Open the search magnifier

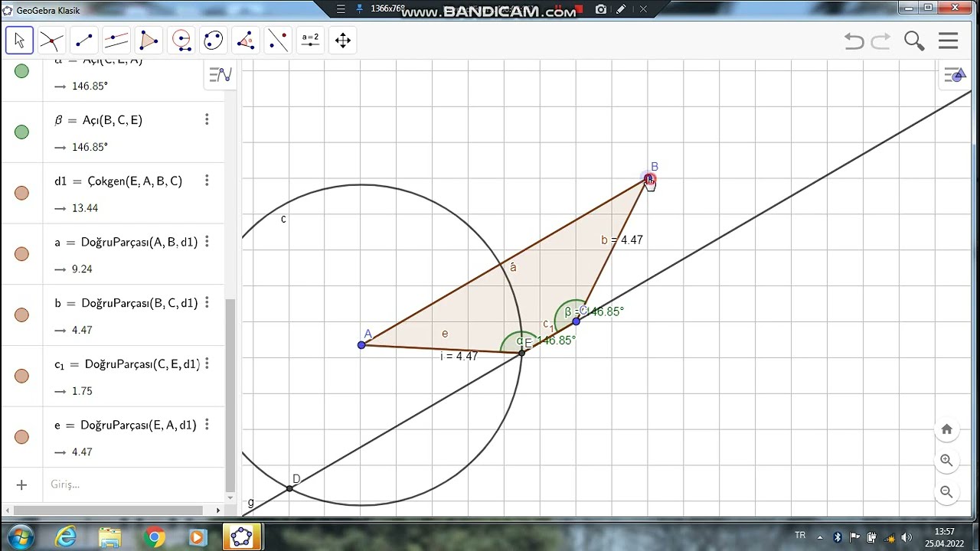point(914,41)
